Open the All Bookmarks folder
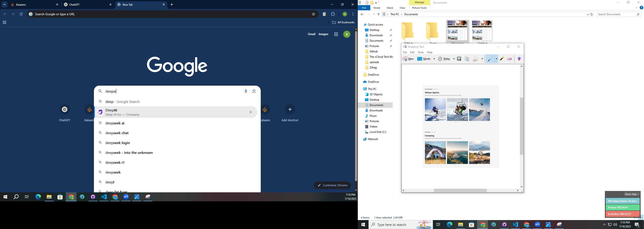This screenshot has height=229, width=644. [x=343, y=23]
